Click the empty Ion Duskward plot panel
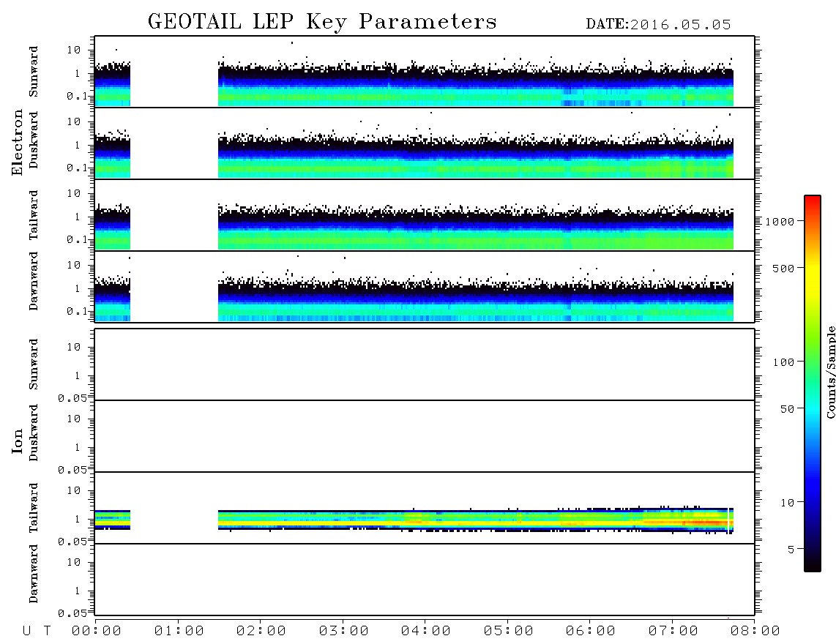 425,436
